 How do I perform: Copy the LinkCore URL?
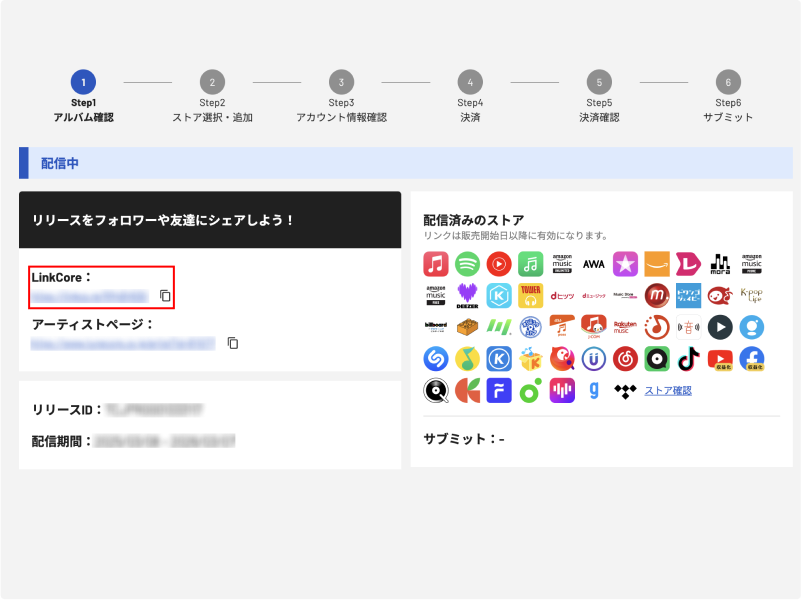coord(166,296)
